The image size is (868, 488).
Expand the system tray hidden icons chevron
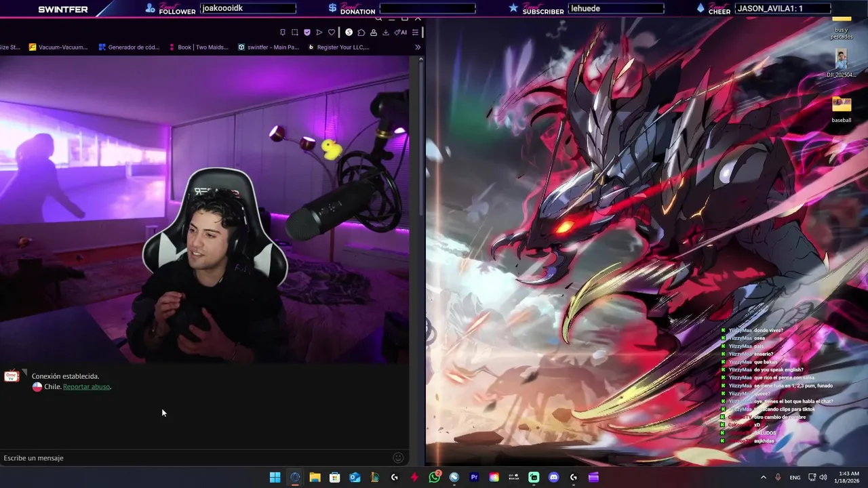[x=763, y=477]
